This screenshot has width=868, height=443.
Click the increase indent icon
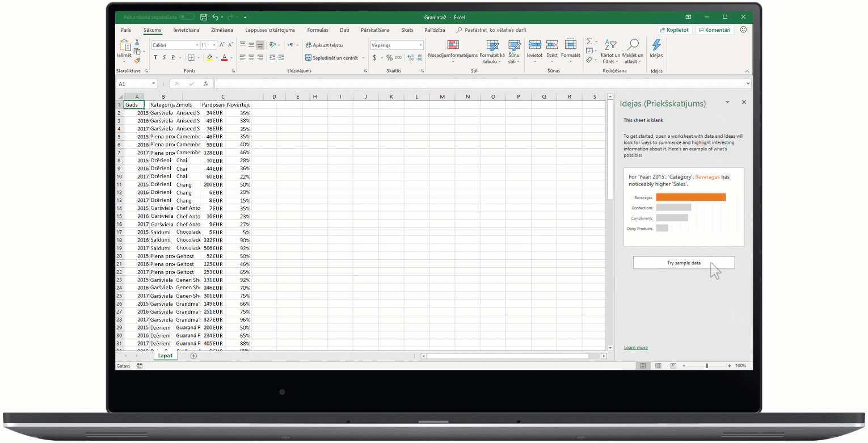pyautogui.click(x=281, y=57)
